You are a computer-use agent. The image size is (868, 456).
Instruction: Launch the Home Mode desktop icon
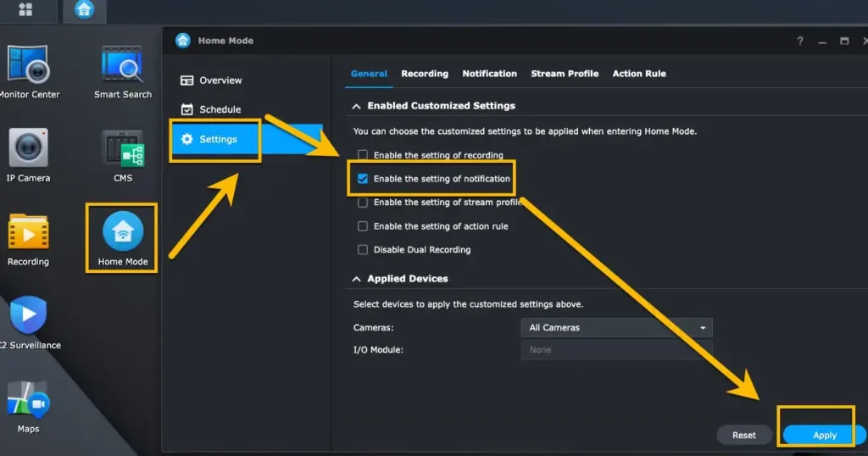122,238
